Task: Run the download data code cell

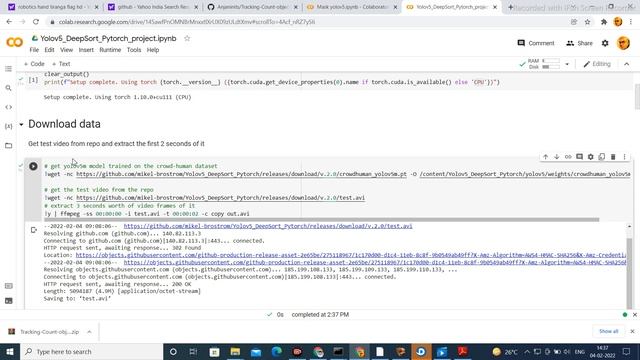Action: [x=33, y=166]
